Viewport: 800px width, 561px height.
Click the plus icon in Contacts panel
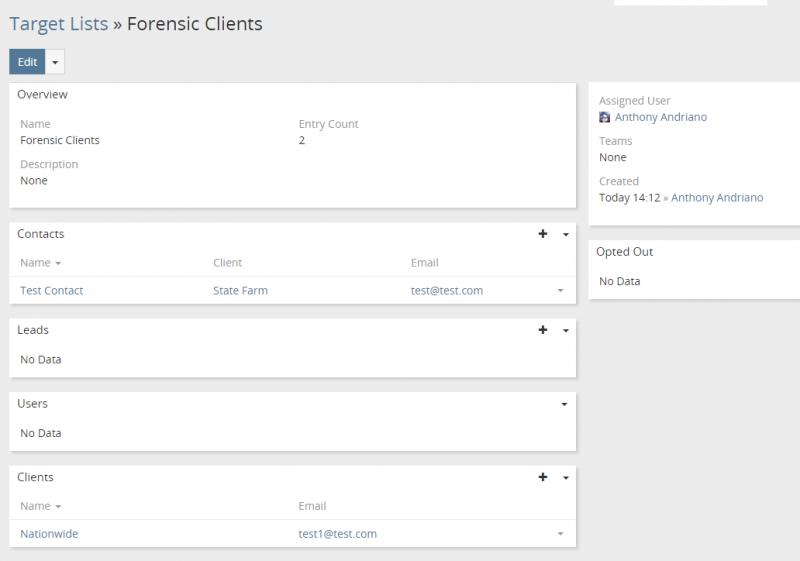point(543,234)
